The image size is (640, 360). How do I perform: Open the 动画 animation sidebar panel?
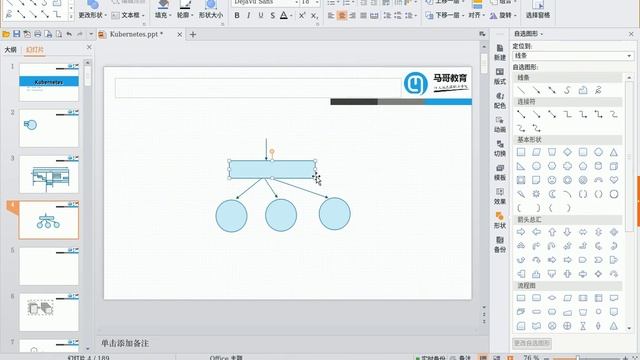click(500, 124)
